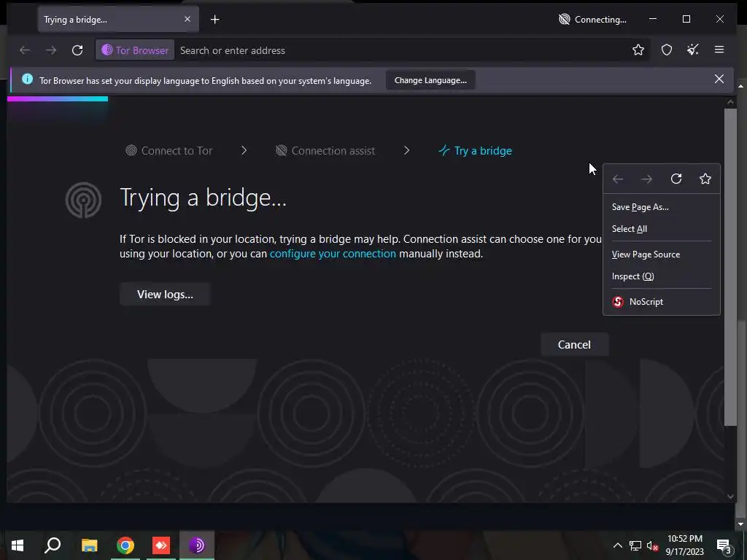The height and width of the screenshot is (560, 747).
Task: Click 'Try a bridge' breadcrumb
Action: tap(475, 150)
